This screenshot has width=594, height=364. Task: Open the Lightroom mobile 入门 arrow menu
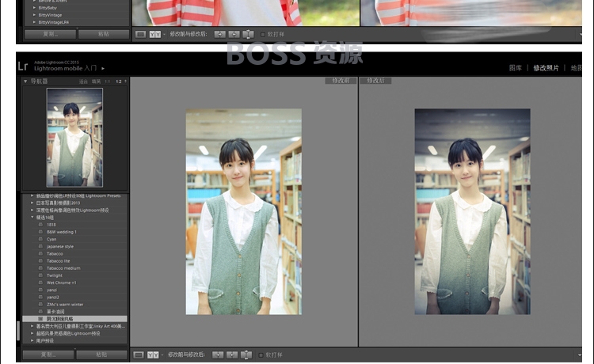103,69
